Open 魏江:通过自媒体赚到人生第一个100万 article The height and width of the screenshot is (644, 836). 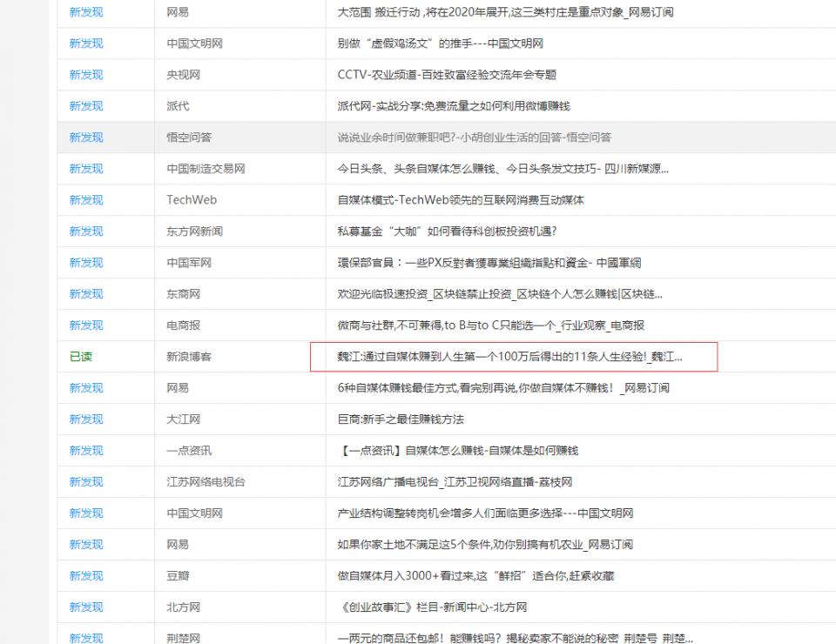tap(509, 357)
